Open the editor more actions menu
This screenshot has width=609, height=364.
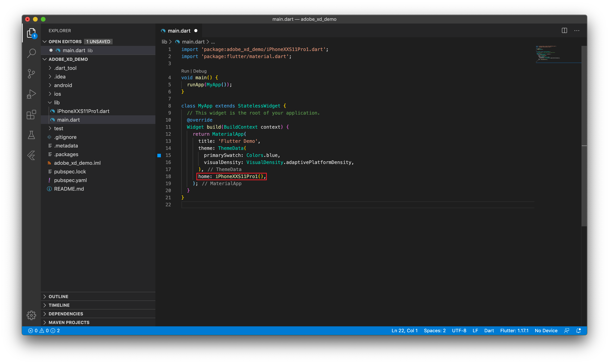point(577,30)
